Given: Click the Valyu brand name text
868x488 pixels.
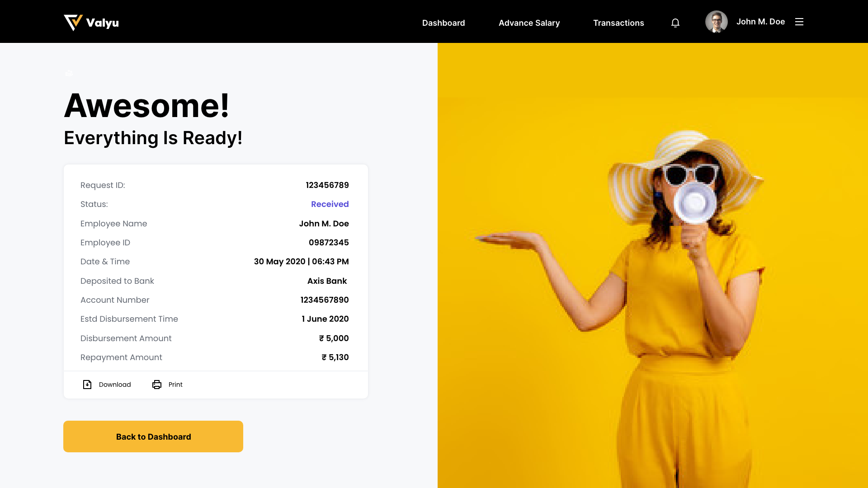Looking at the screenshot, I should coord(102,23).
